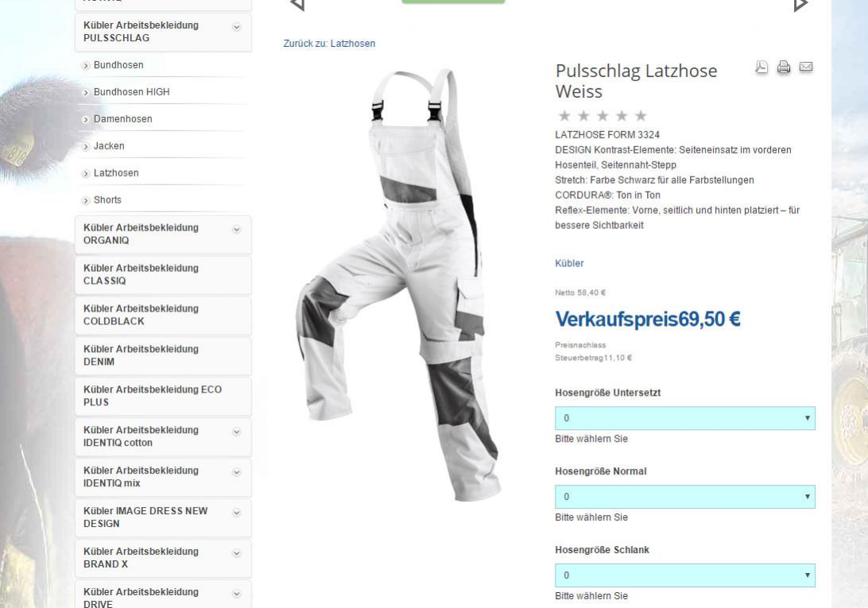The height and width of the screenshot is (608, 868).
Task: Expand the IDENTIQ cotton category chevron
Action: click(236, 432)
